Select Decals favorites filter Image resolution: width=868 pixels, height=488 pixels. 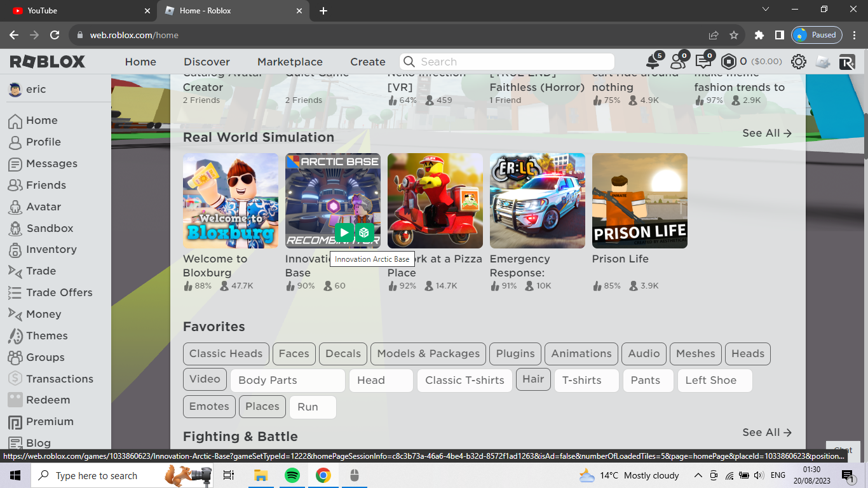pyautogui.click(x=343, y=353)
